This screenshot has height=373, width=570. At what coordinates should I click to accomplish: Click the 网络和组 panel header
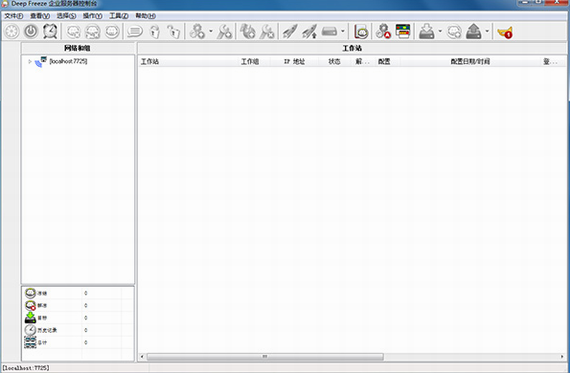(77, 48)
